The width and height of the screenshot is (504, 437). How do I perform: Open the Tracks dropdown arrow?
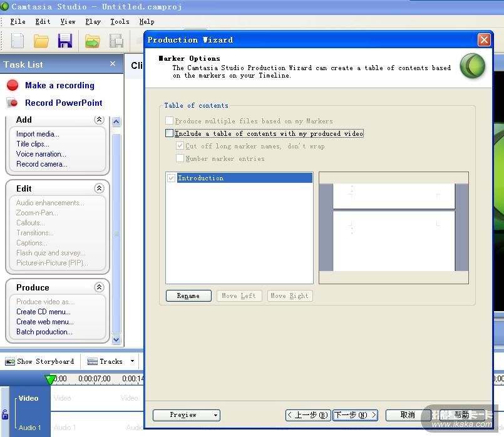[x=132, y=361]
